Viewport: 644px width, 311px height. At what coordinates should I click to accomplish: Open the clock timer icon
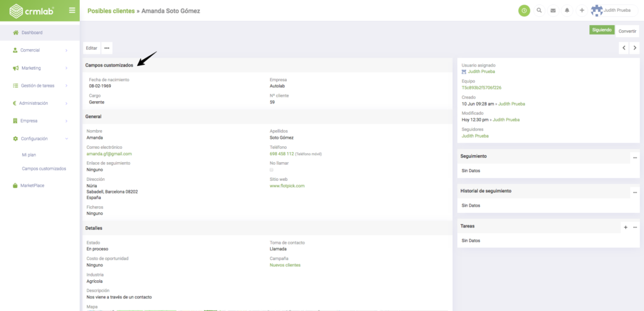pos(524,10)
